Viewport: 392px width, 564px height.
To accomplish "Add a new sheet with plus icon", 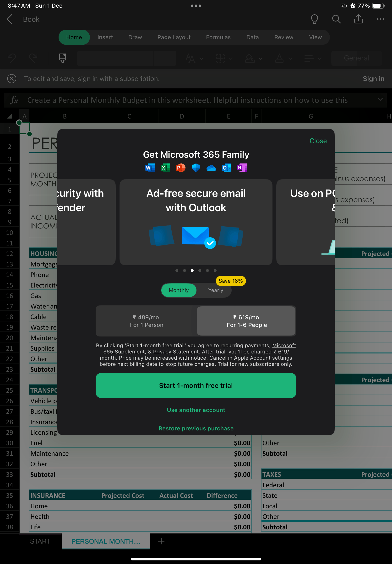I will coord(161,541).
